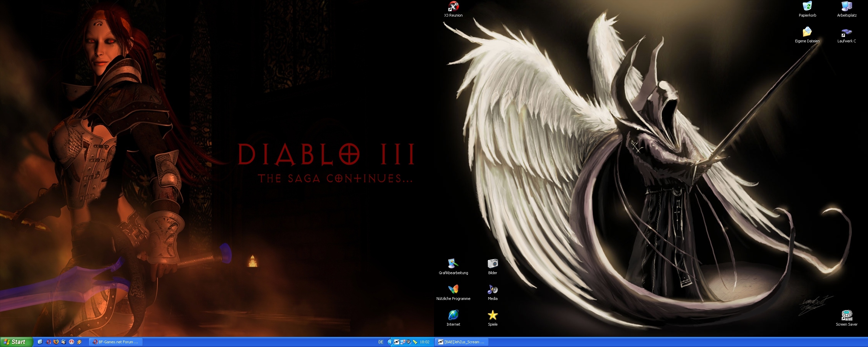Open the Spiele star icon
Image resolution: width=868 pixels, height=347 pixels.
[x=493, y=319]
